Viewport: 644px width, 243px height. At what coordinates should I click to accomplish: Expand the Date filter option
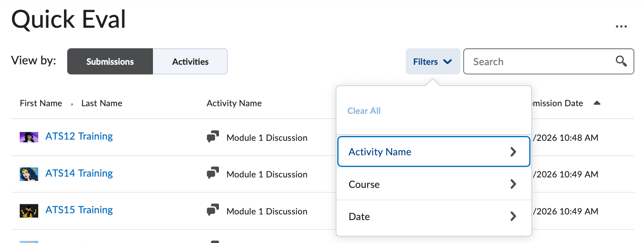433,216
